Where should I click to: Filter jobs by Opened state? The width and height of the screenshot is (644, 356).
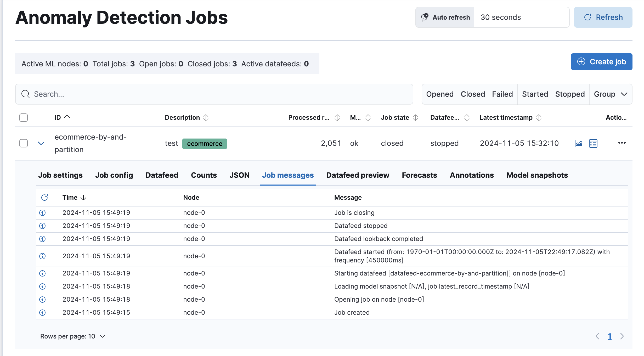coord(440,94)
